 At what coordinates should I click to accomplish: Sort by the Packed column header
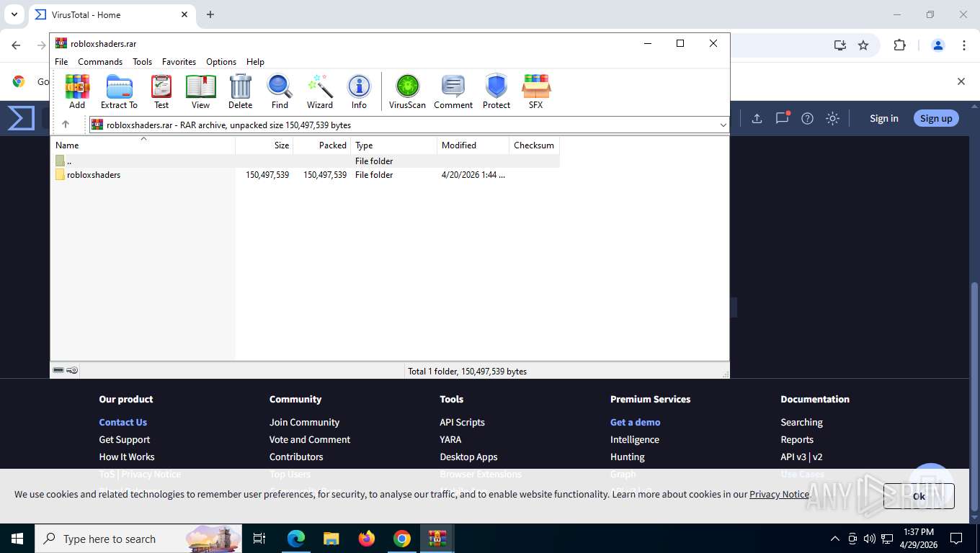pos(322,145)
